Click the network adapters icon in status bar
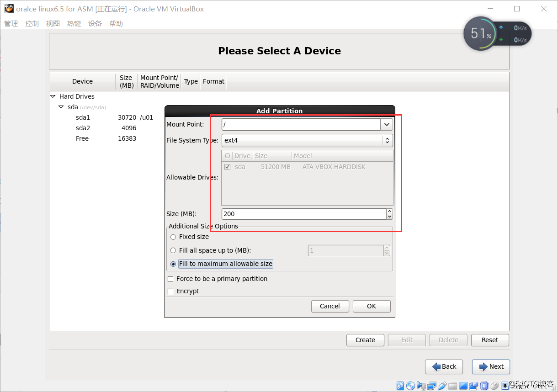 [432, 386]
